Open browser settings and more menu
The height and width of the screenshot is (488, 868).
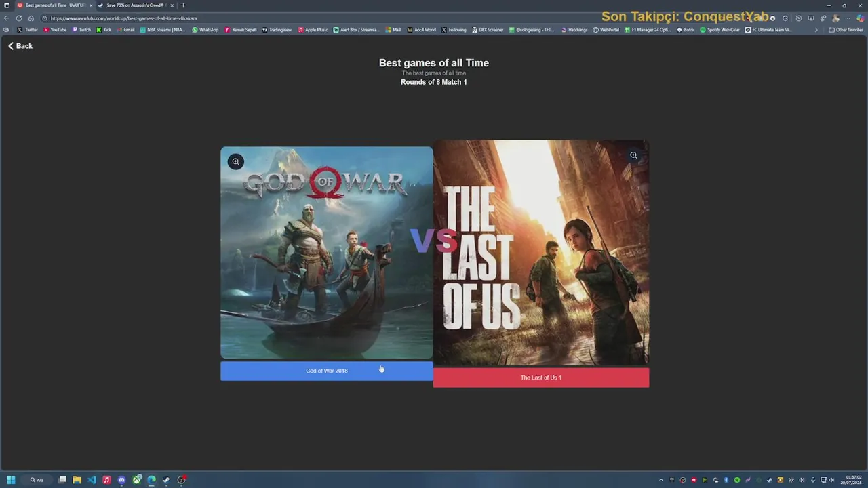point(848,18)
